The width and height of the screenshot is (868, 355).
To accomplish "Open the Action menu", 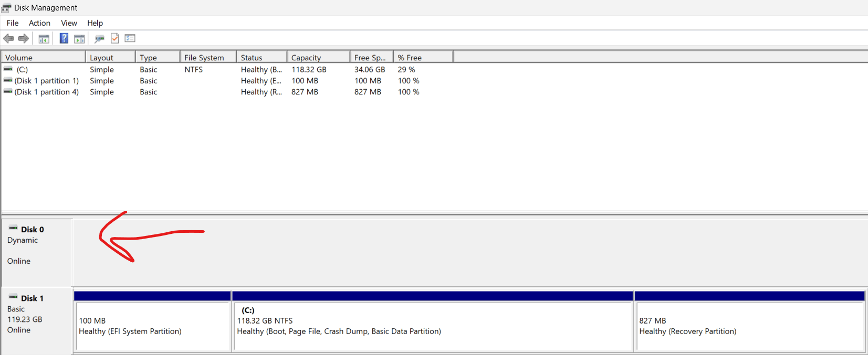I will pos(39,23).
